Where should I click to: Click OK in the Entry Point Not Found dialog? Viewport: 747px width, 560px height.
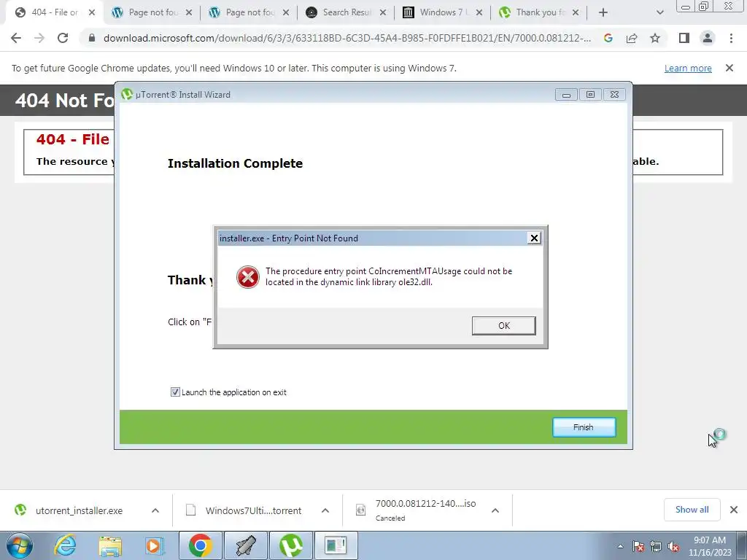click(503, 326)
